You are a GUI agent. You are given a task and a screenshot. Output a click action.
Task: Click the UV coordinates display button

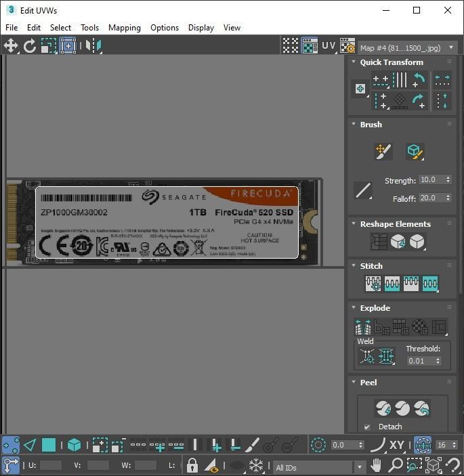(x=329, y=46)
